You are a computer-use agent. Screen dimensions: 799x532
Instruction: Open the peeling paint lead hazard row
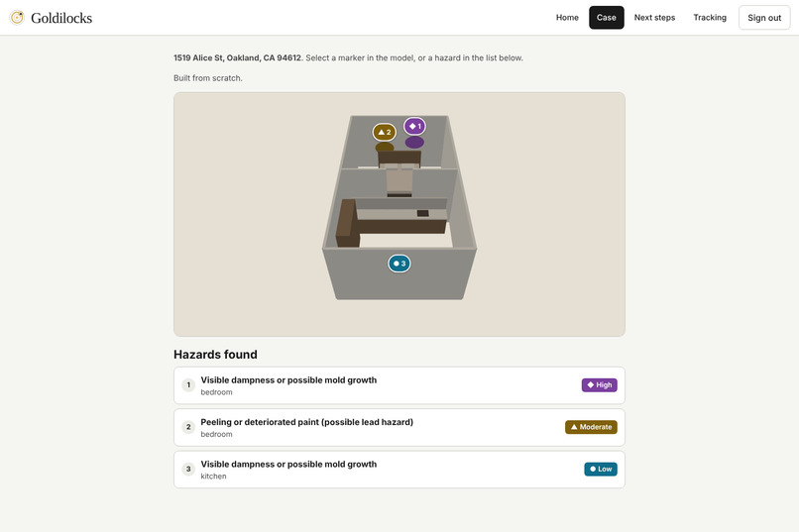click(x=399, y=428)
